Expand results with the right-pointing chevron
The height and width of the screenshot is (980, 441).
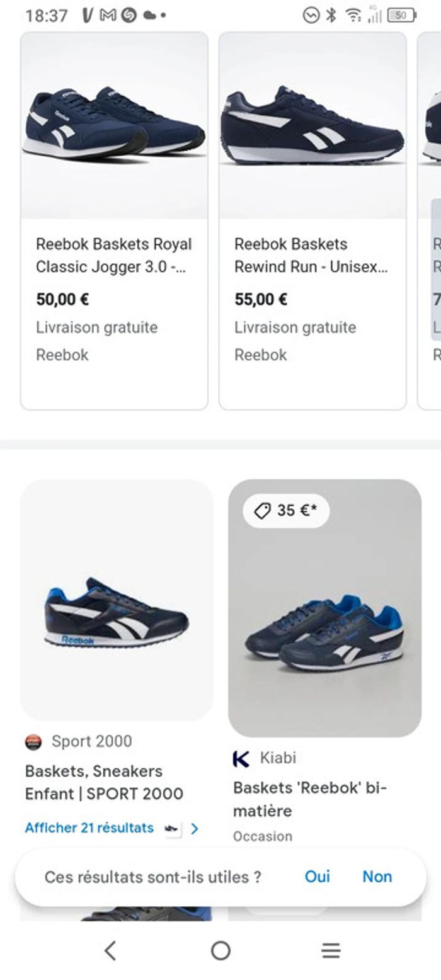coord(196,828)
